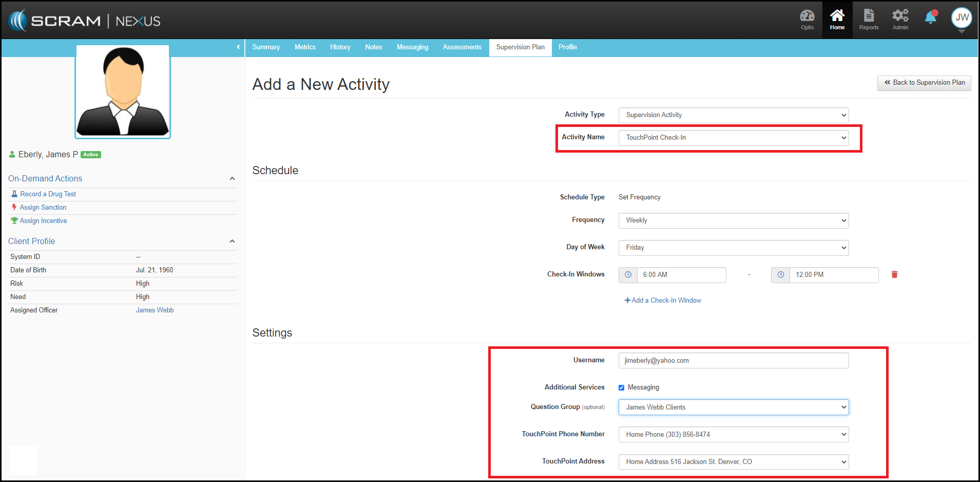This screenshot has width=980, height=482.
Task: Click the Add a Check-In Window link
Action: 663,301
